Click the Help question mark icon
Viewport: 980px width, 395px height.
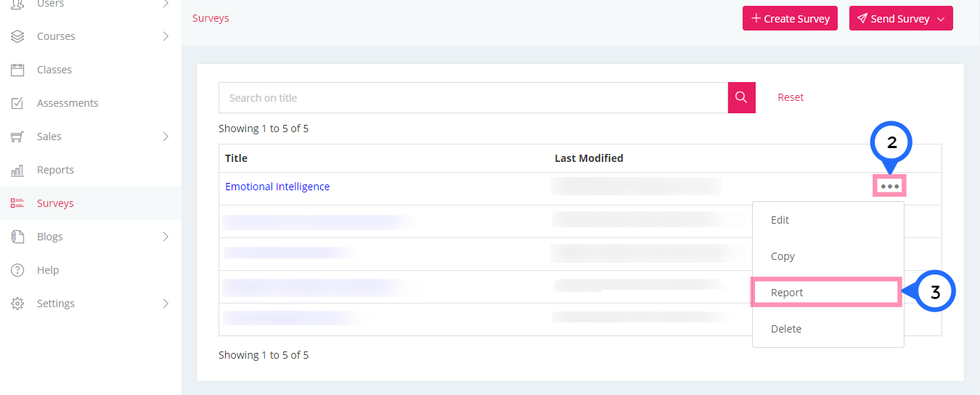pos(17,270)
